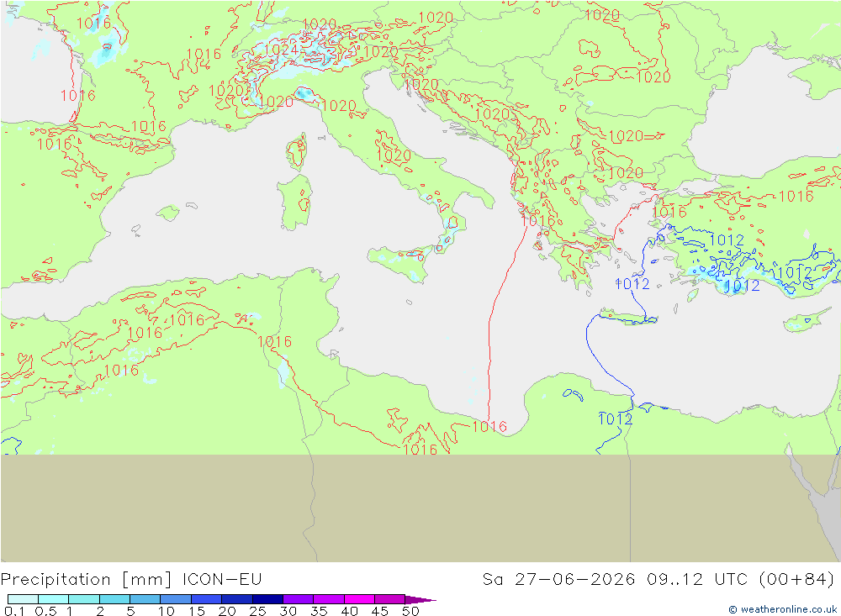
Task: Choose the dark navy swatch at 25 mm
Action: coord(267,599)
